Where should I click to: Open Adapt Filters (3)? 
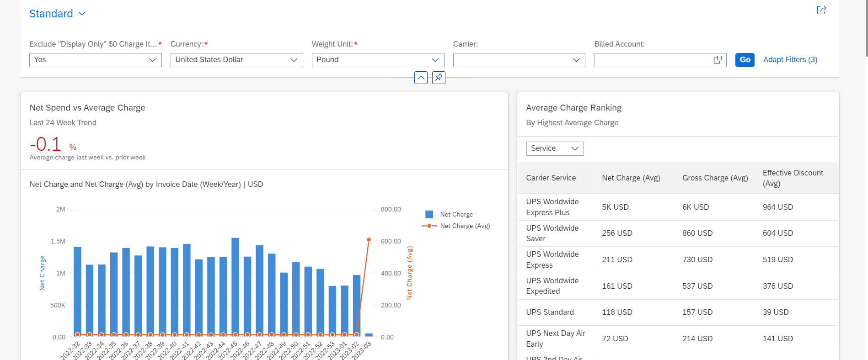pos(790,60)
